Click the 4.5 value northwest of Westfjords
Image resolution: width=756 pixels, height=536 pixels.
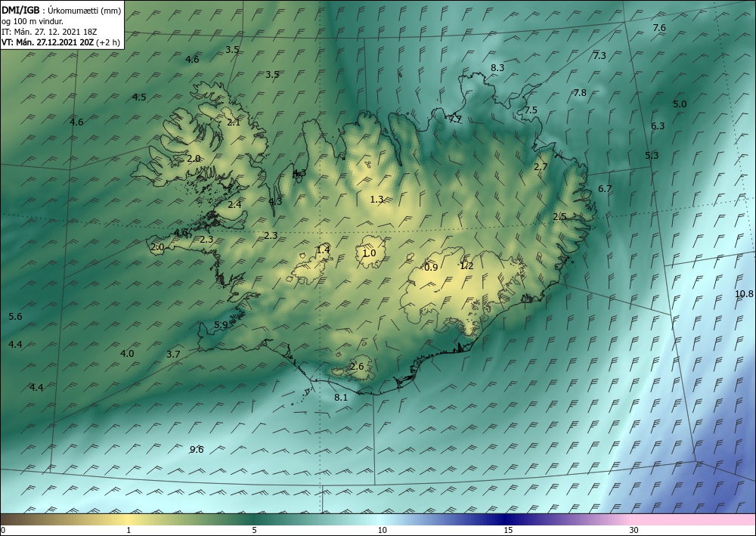(139, 98)
